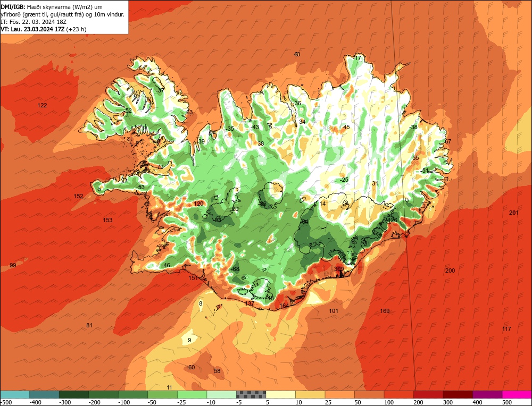Click the -37 value in the Westfjords
532x406 pixels.
point(160,90)
